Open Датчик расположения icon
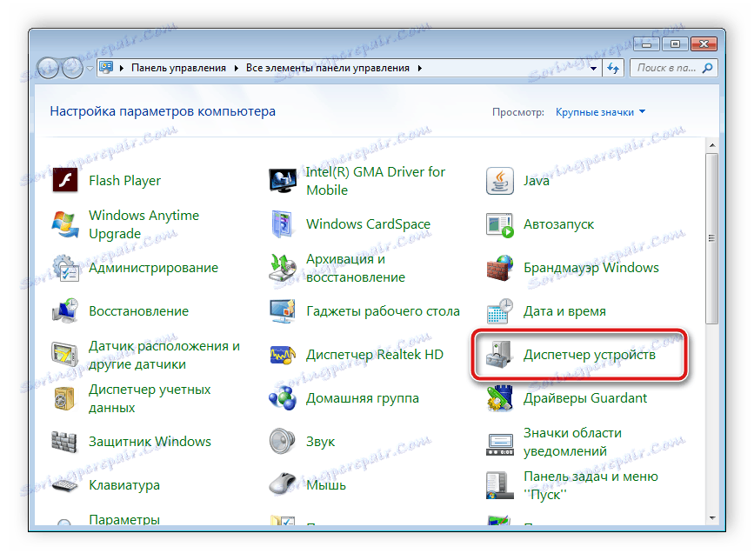754x560 pixels. tap(64, 355)
